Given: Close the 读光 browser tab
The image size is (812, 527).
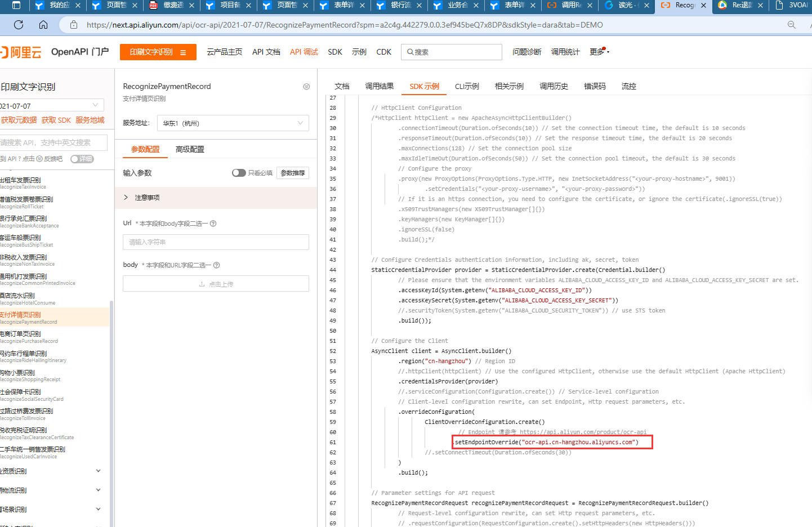Looking at the screenshot, I should [x=646, y=5].
